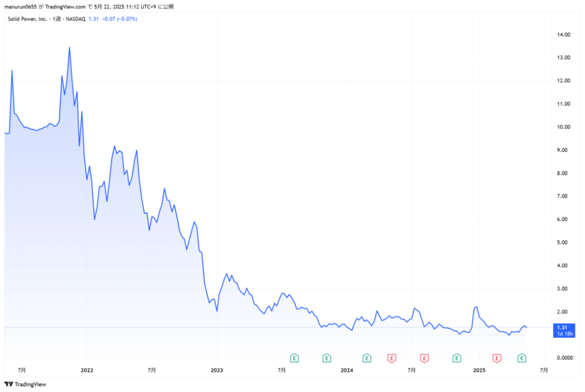Screen dimensions: 585x392
Task: Click the 7月 label between 2024 and 2025
Action: pos(411,370)
